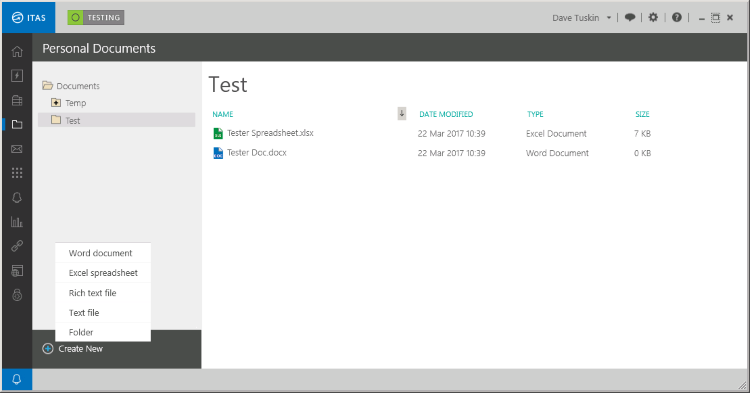This screenshot has width=750, height=393.
Task: Open the cabinet records icon in sidebar
Action: 17,100
